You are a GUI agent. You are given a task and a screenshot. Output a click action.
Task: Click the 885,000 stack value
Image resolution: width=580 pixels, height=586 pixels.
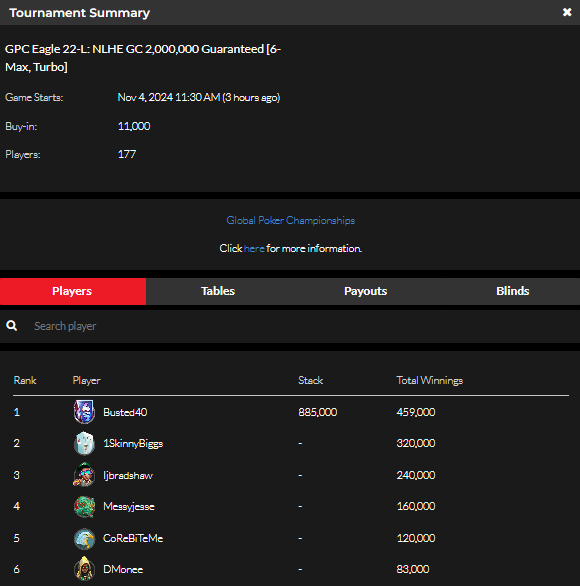pos(318,412)
